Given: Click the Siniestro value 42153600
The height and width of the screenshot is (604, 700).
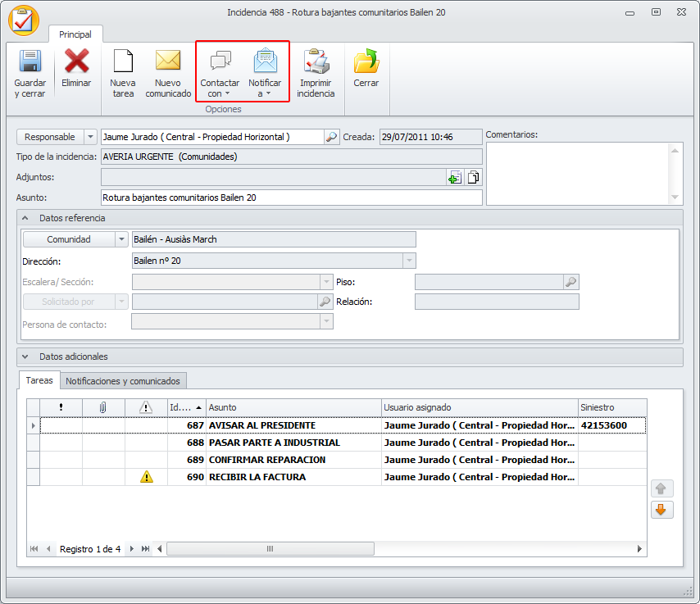Looking at the screenshot, I should pyautogui.click(x=604, y=425).
